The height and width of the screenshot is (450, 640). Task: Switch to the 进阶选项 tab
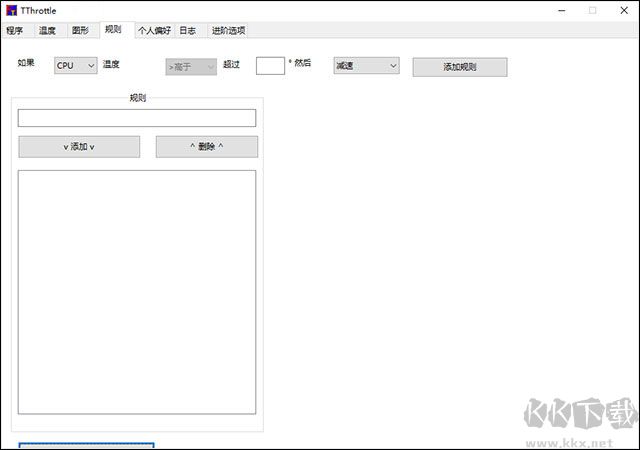point(229,31)
